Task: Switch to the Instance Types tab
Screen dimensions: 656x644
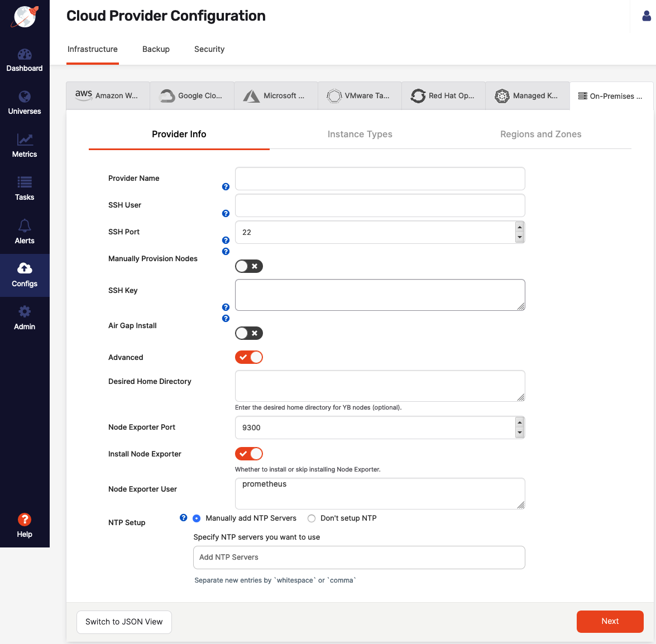Action: coord(360,134)
